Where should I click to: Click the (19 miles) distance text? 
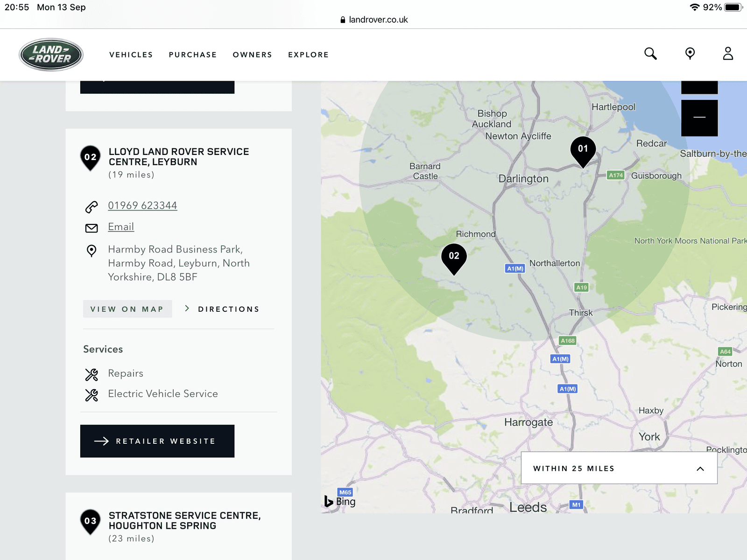131,175
